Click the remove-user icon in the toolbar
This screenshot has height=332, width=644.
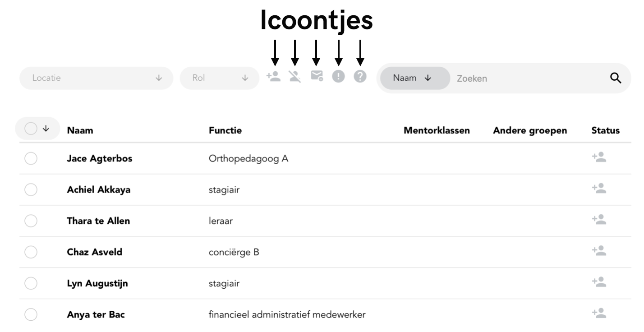tap(295, 77)
